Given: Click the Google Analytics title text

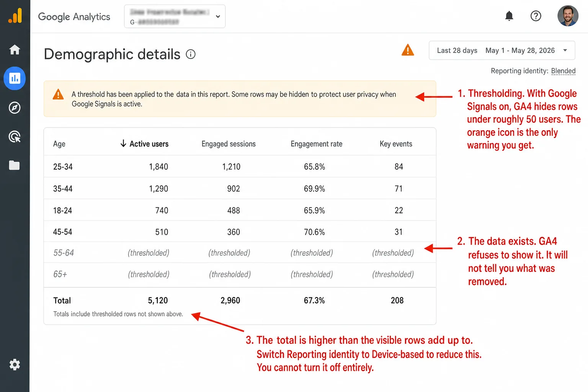Looking at the screenshot, I should point(74,17).
